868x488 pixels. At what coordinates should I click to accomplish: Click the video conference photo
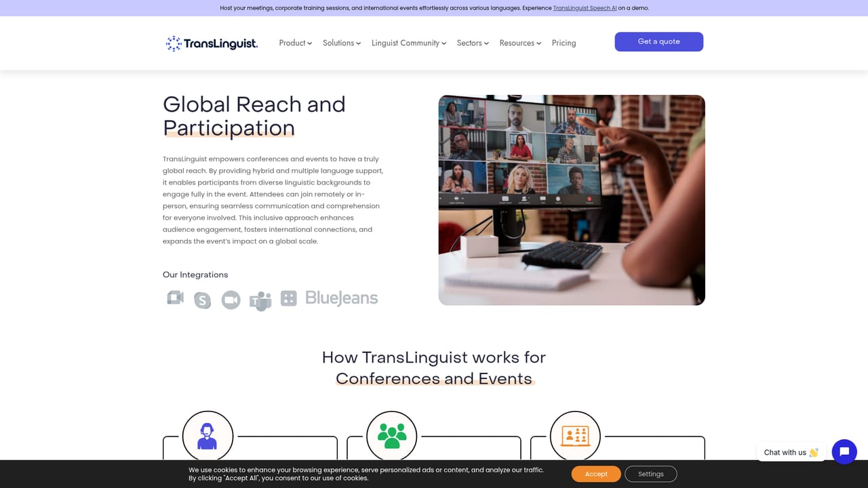(x=572, y=200)
